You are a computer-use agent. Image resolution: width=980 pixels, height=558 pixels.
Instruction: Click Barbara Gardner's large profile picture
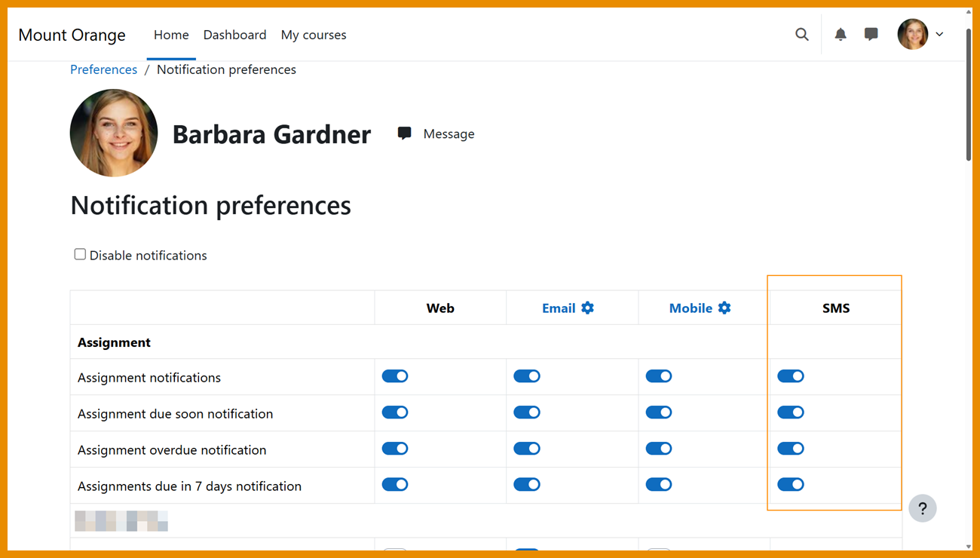point(114,133)
